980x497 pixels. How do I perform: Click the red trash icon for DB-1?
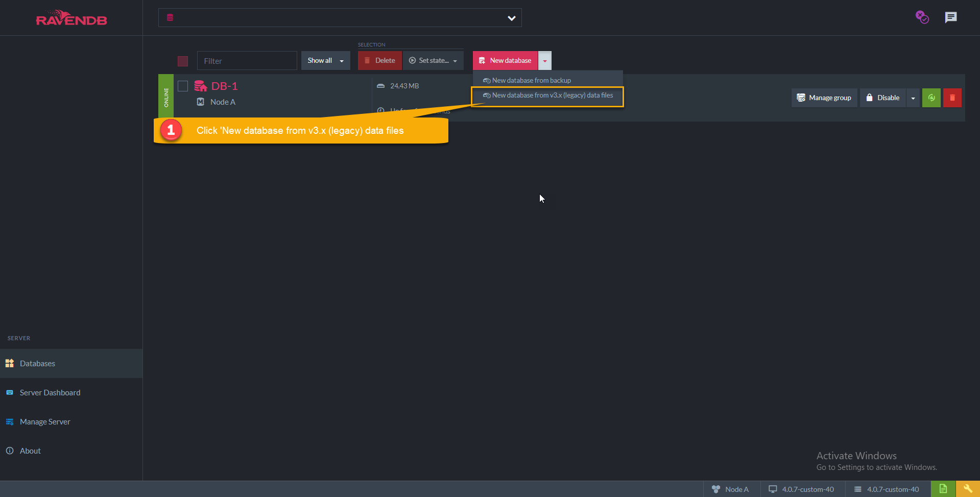click(x=952, y=98)
